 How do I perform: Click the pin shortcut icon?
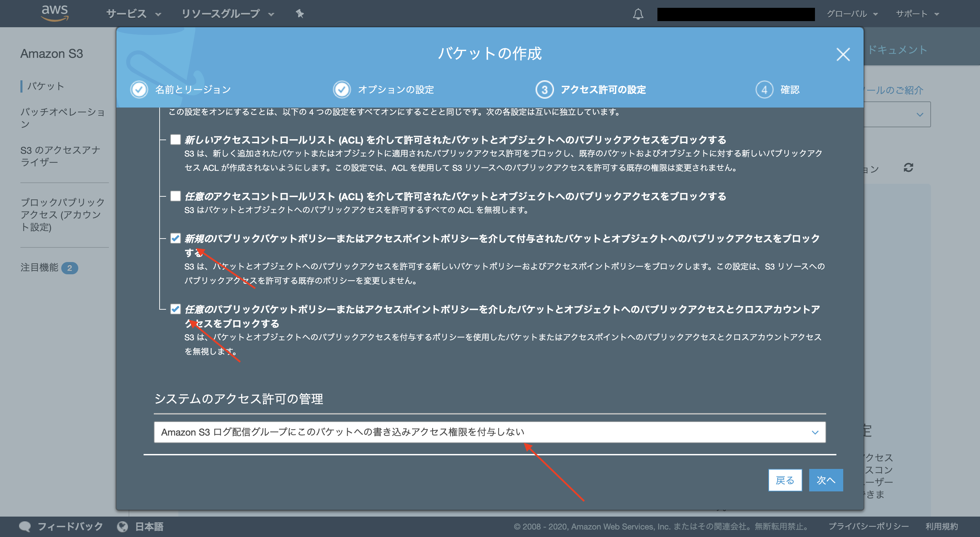(300, 14)
